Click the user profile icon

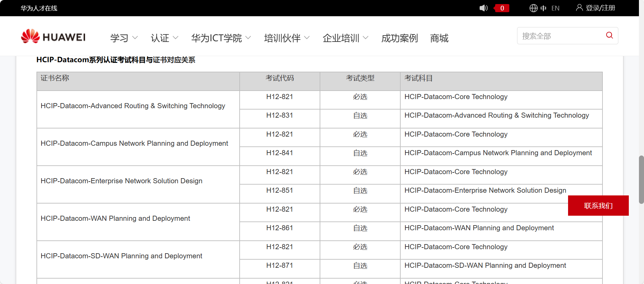point(579,7)
